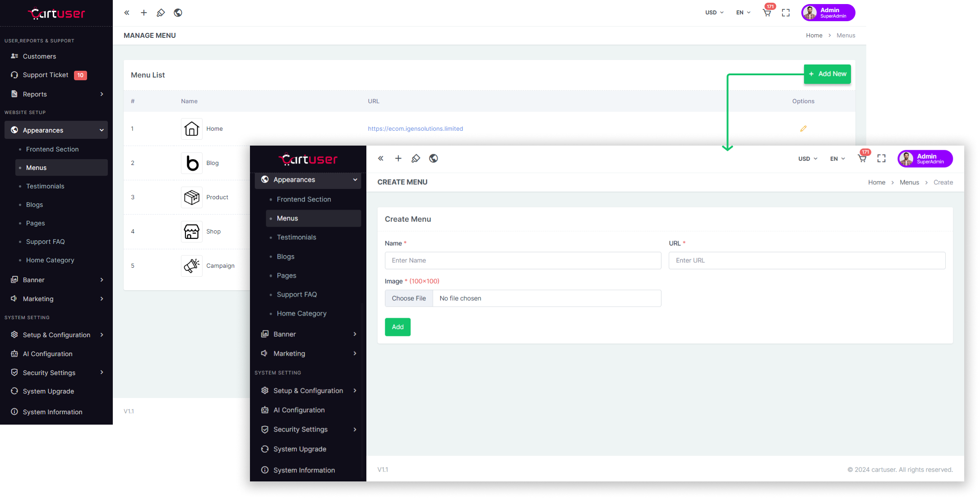
Task: Click the green Add New button
Action: 827,74
